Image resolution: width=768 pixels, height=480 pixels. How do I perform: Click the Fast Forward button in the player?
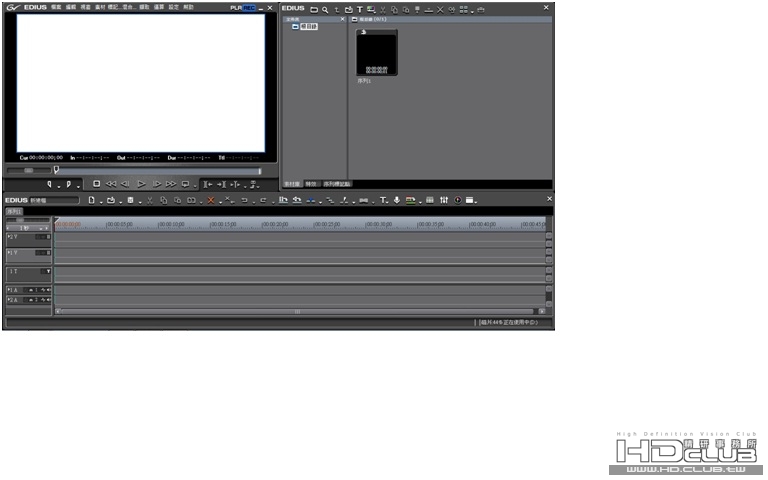171,184
